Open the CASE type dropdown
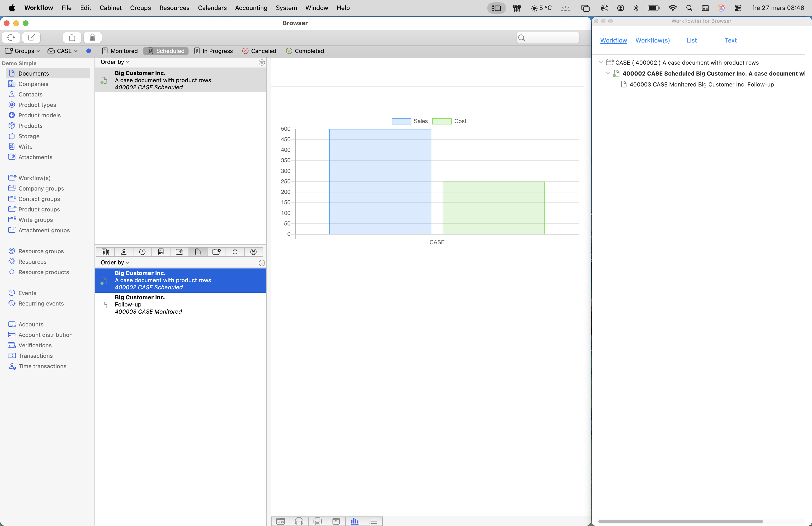The height and width of the screenshot is (526, 812). pos(63,51)
